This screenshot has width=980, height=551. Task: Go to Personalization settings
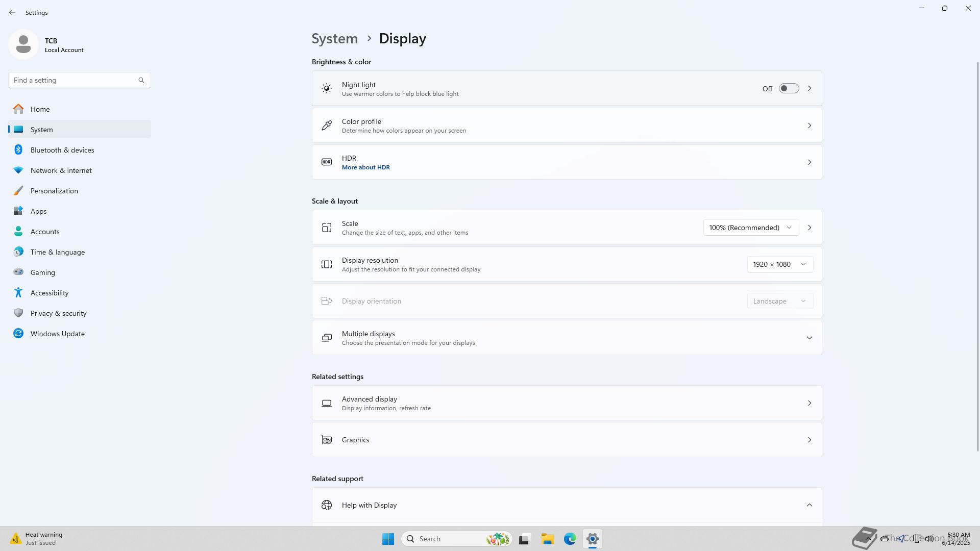54,191
